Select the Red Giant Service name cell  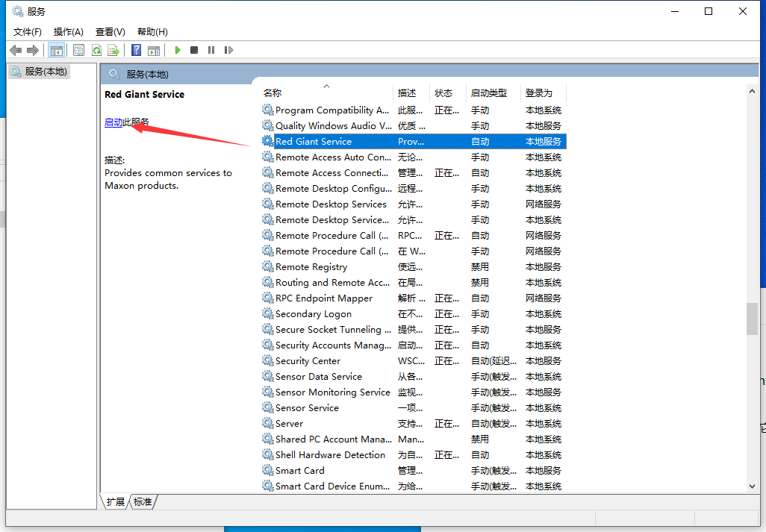coord(314,141)
